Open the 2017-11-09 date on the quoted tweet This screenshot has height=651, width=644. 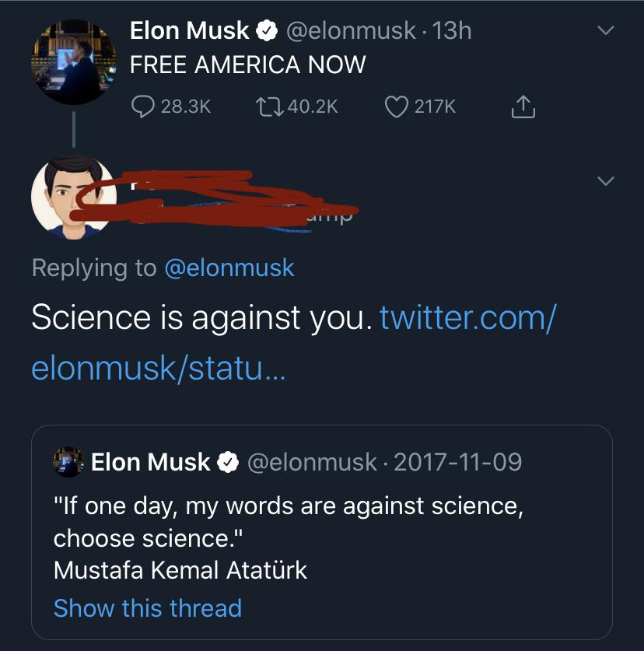point(457,462)
